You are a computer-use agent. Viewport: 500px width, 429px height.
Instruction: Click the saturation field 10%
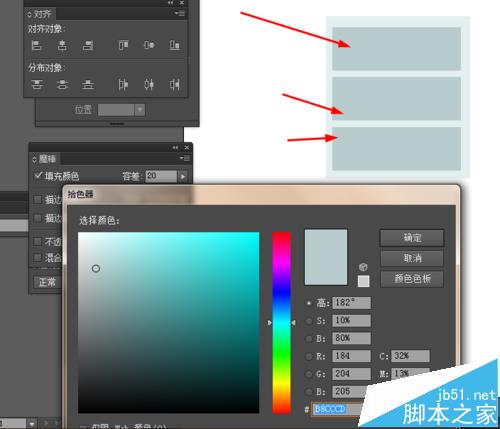(x=351, y=321)
